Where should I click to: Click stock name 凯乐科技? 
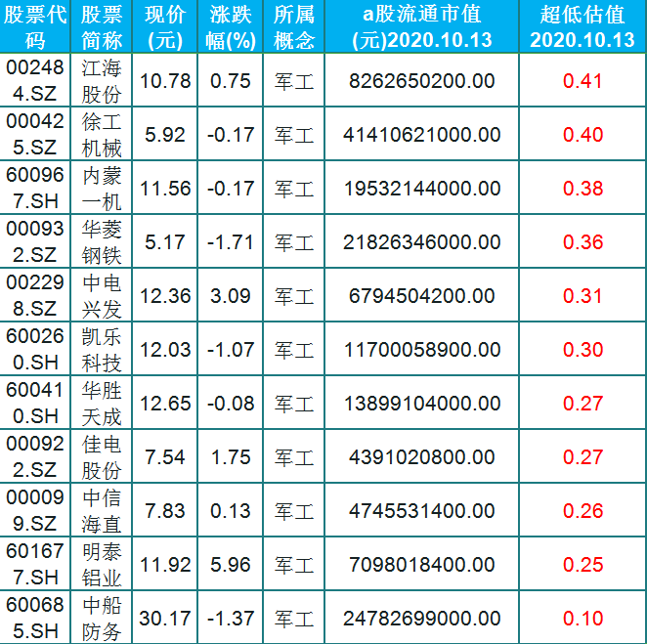(x=101, y=349)
